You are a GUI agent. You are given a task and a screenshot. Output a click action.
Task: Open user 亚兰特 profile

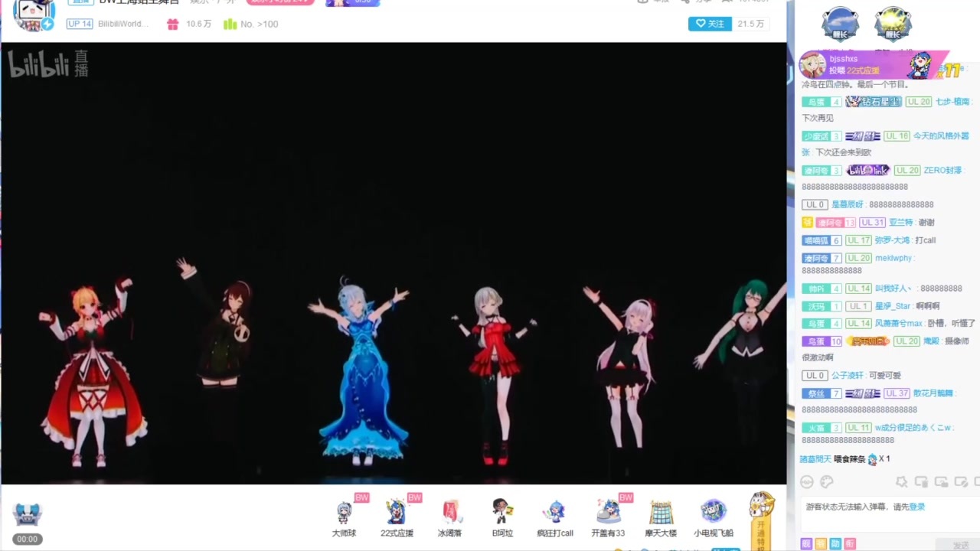coord(900,223)
